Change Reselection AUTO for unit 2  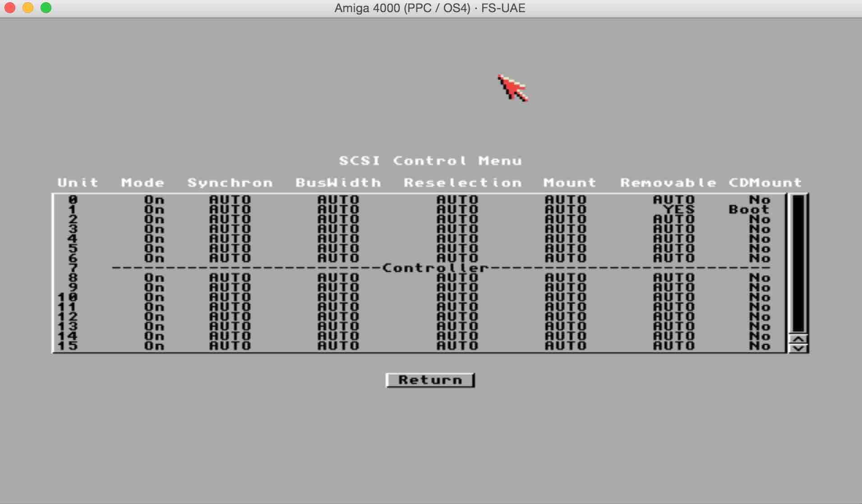tap(457, 220)
